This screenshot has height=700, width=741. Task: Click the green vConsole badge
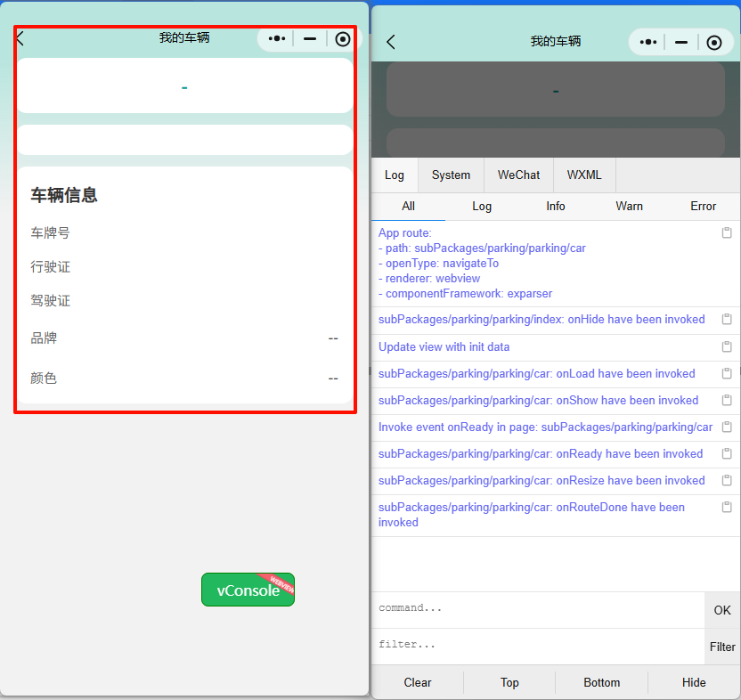click(248, 590)
